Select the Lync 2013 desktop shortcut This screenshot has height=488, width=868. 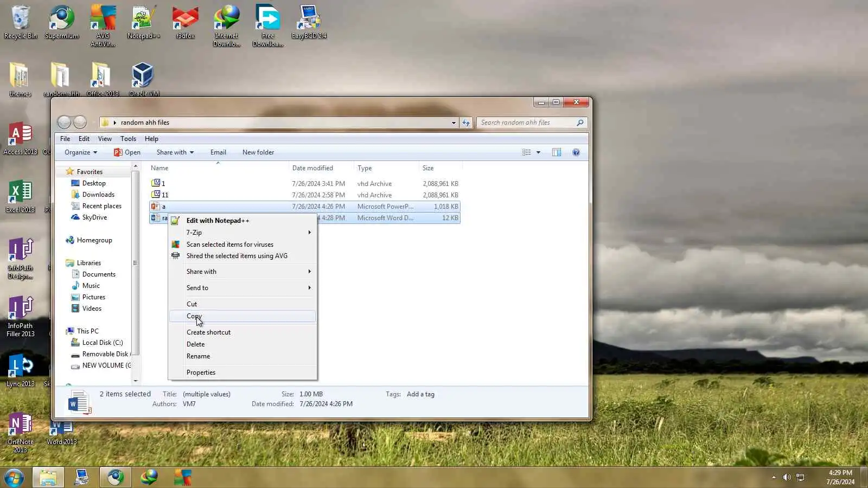click(x=21, y=370)
